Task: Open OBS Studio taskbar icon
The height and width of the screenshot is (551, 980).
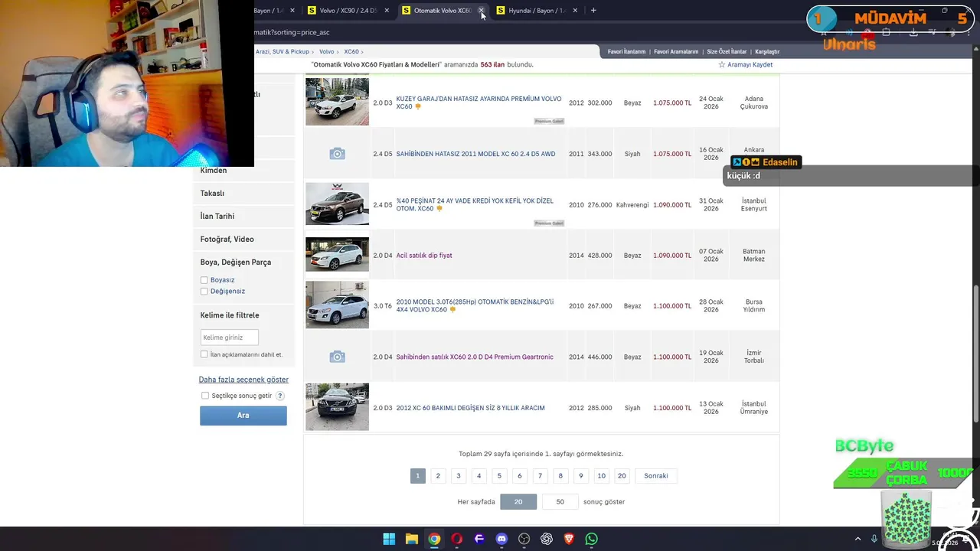Action: point(524,539)
